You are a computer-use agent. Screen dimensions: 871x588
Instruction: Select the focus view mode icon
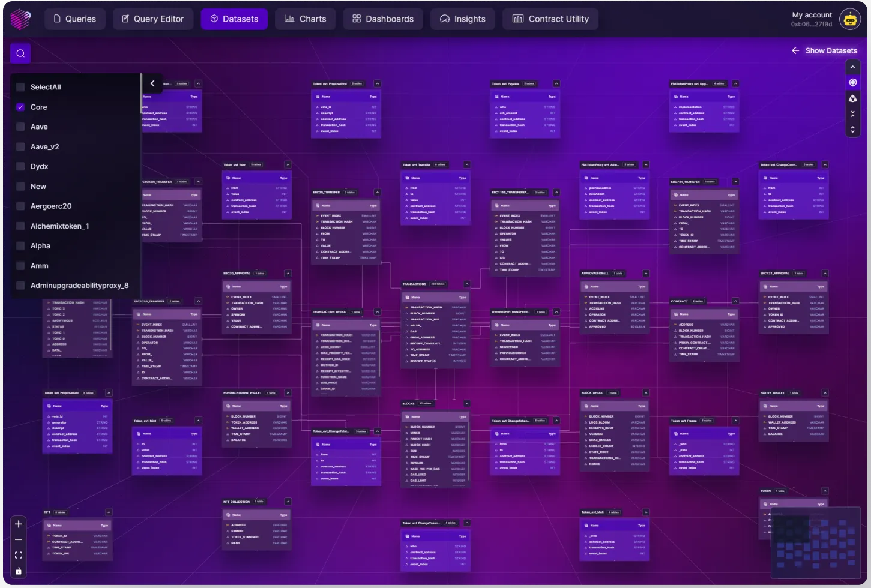click(x=853, y=82)
